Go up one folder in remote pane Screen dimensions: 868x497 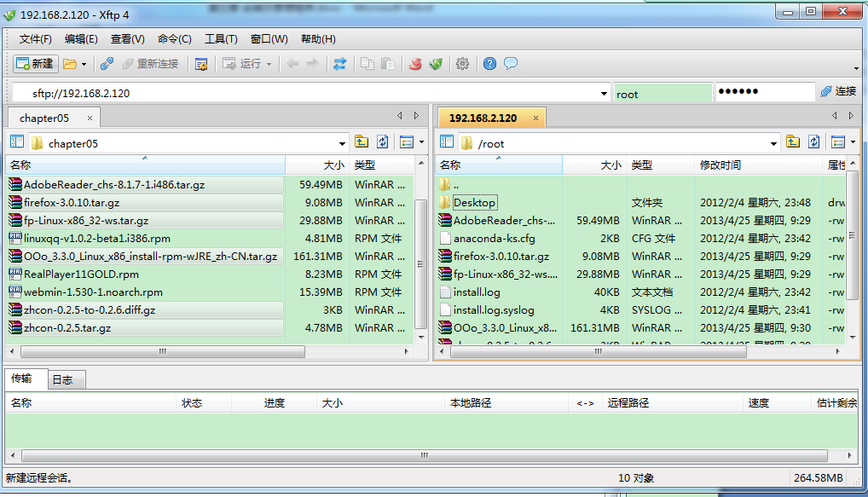[x=793, y=142]
